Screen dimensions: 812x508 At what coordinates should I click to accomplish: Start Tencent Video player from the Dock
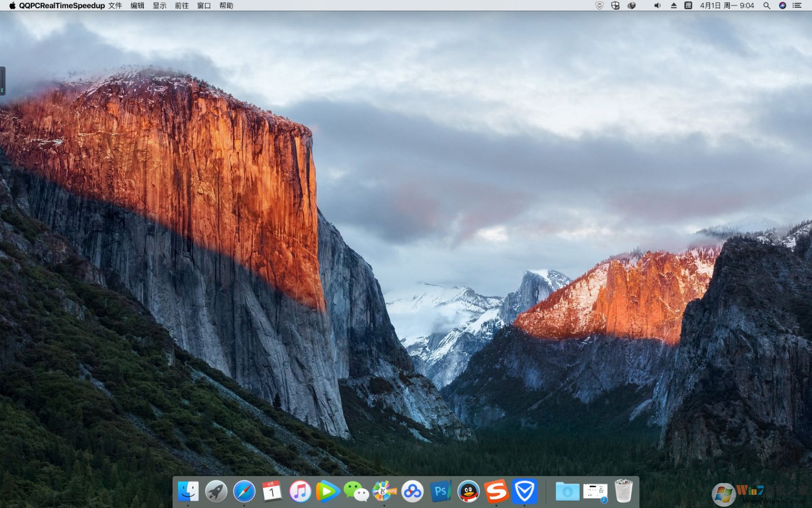[x=327, y=491]
